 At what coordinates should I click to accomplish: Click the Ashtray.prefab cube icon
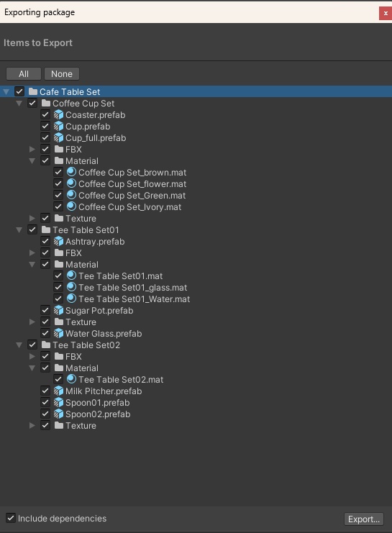coord(58,242)
